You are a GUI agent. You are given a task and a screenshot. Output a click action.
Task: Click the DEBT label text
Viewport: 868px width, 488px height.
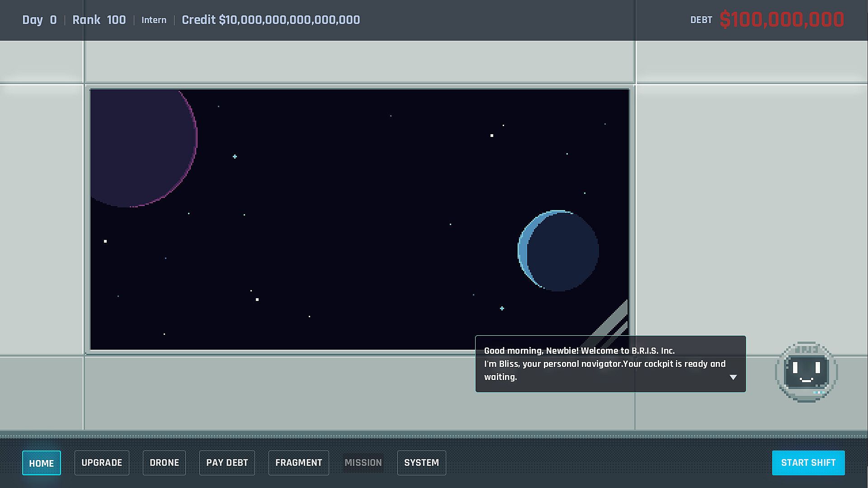click(x=701, y=20)
